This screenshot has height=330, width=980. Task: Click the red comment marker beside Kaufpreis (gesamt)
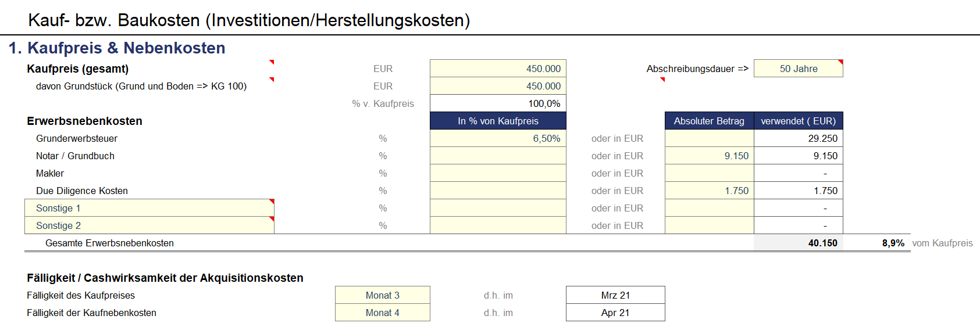tap(272, 62)
